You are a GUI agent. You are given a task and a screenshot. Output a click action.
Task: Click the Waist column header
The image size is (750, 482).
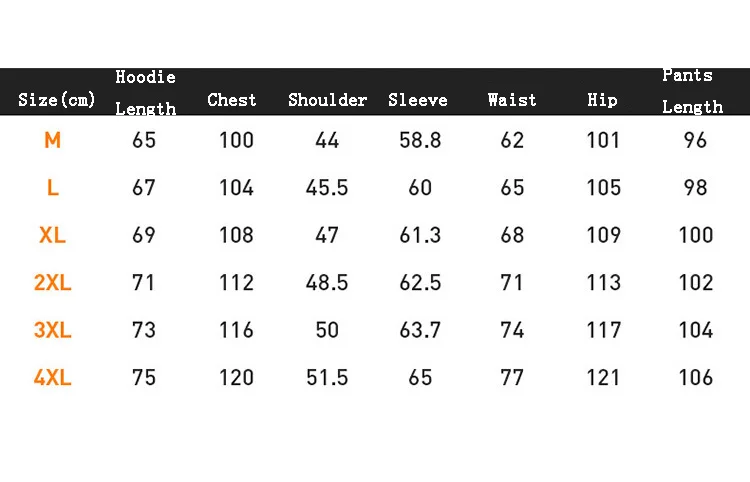pos(512,100)
